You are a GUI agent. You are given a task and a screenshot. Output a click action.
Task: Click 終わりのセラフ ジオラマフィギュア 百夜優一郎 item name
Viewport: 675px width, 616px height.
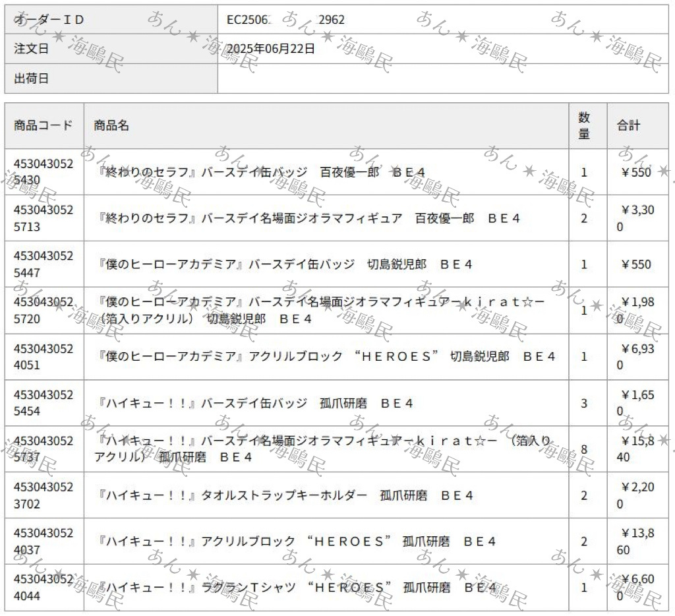307,218
